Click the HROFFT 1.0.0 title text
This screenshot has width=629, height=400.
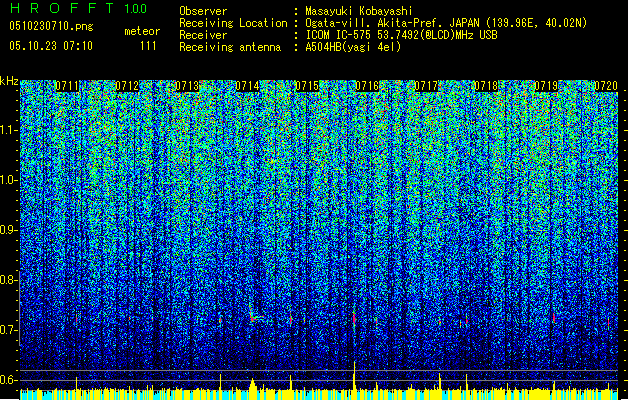coord(78,8)
